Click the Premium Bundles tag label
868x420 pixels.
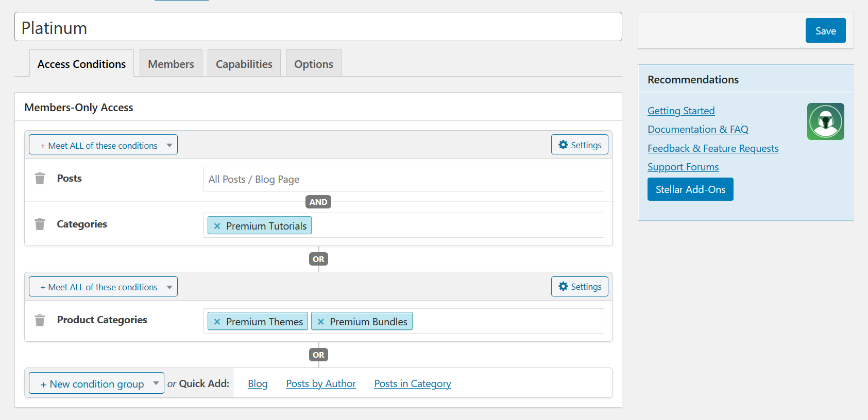pos(369,322)
